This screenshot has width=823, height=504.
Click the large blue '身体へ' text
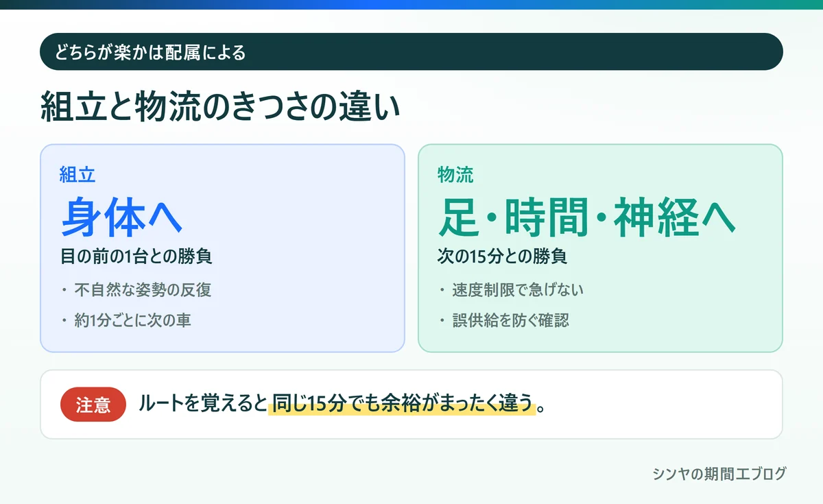[x=121, y=217]
